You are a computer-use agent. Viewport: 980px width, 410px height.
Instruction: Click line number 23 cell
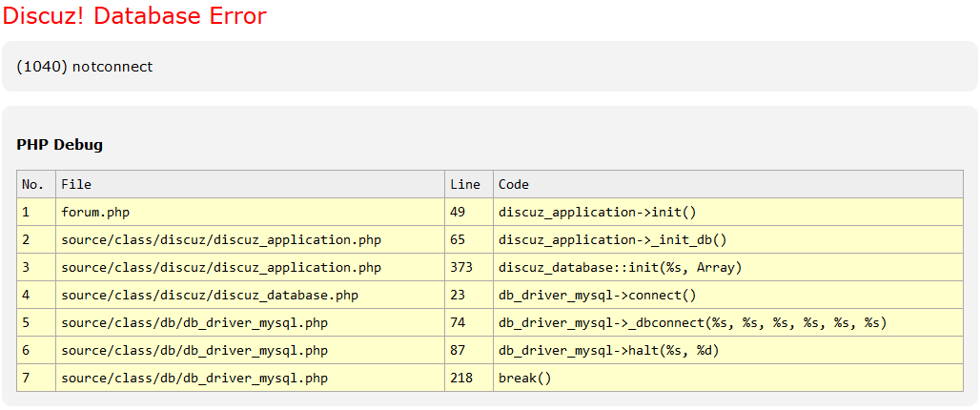pyautogui.click(x=469, y=295)
